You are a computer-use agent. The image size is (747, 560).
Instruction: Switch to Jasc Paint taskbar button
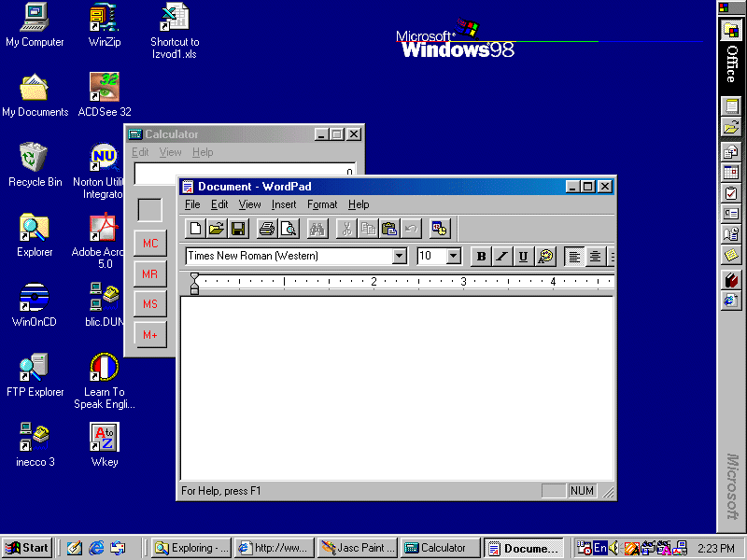[x=358, y=548]
